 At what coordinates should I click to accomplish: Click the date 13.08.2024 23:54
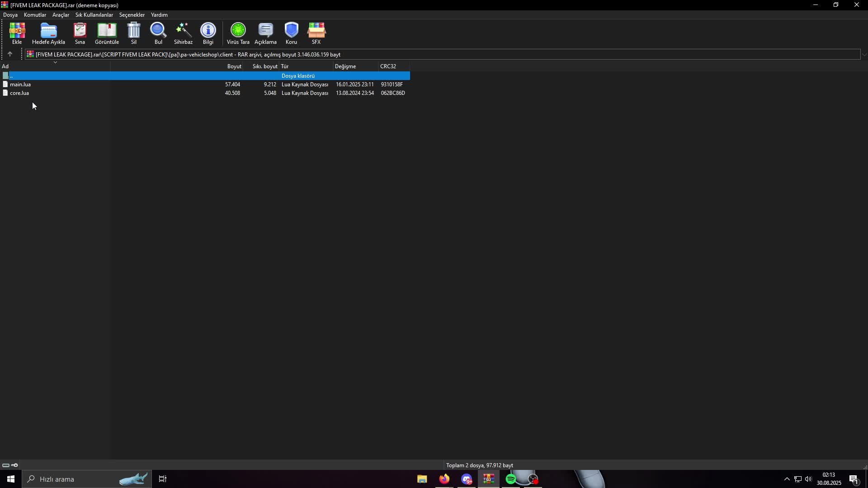354,93
